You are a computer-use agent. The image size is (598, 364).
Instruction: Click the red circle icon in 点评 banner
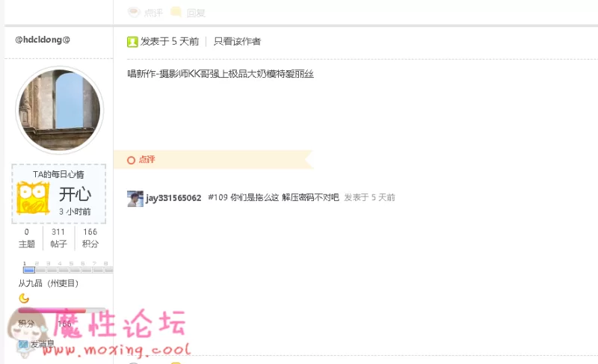132,160
